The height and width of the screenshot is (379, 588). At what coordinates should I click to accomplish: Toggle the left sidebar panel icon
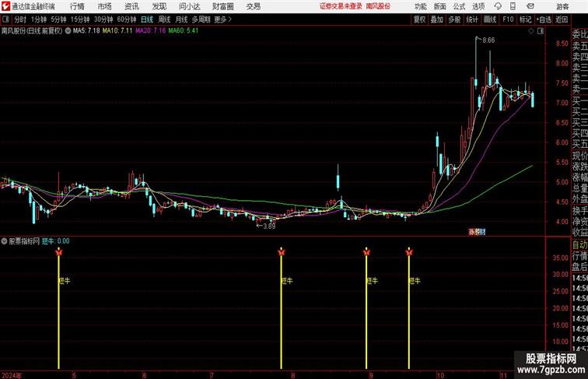[5, 19]
